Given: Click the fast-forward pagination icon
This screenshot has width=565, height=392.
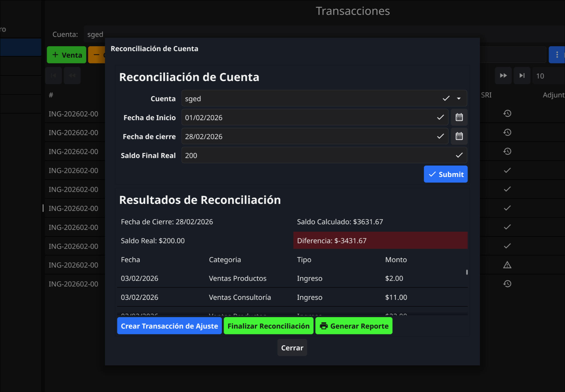Looking at the screenshot, I should click(x=503, y=75).
